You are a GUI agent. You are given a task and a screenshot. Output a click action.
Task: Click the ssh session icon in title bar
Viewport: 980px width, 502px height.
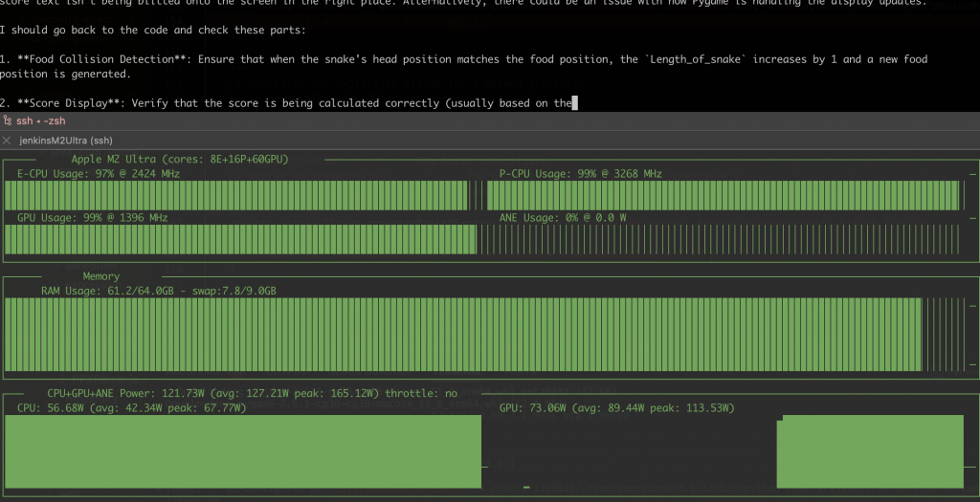[x=8, y=120]
